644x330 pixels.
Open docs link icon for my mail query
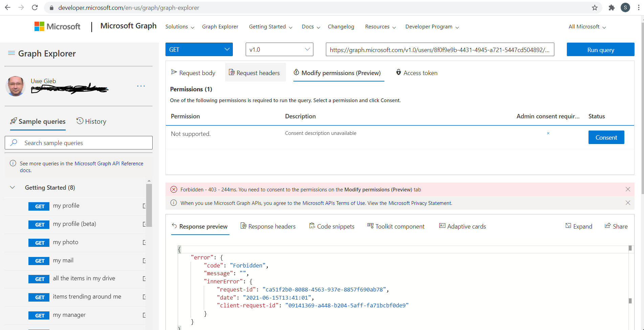[x=144, y=261]
